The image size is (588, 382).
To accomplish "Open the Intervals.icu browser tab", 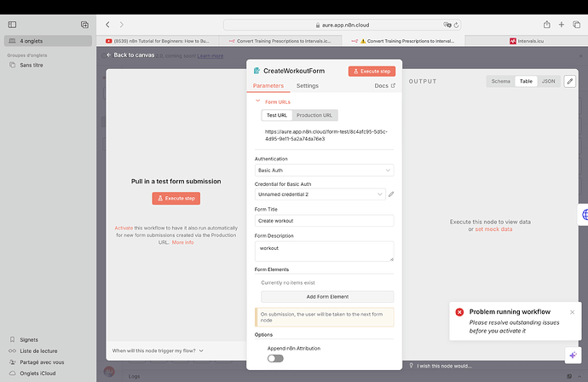I will 526,41.
